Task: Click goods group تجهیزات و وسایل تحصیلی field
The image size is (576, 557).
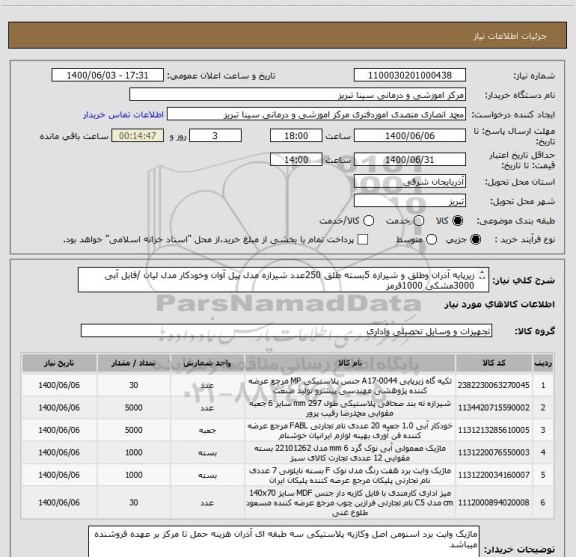Action: pyautogui.click(x=286, y=331)
